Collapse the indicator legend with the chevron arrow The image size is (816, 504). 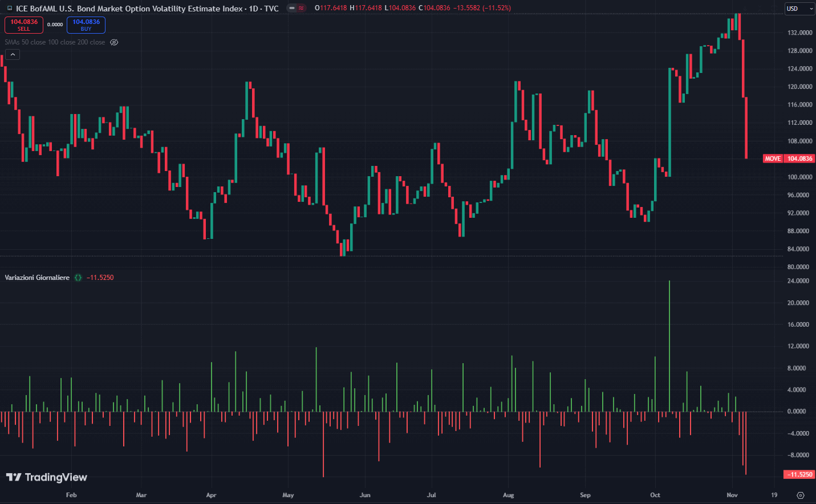13,55
